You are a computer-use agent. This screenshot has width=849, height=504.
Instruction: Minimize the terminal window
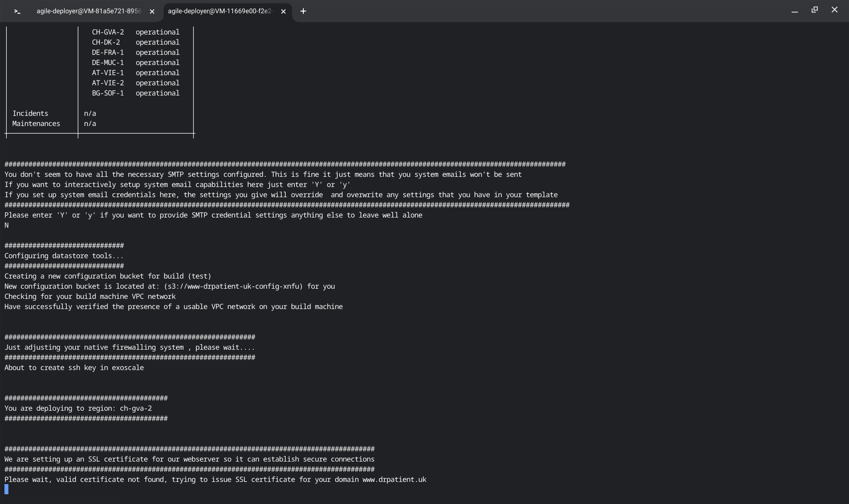tap(795, 11)
